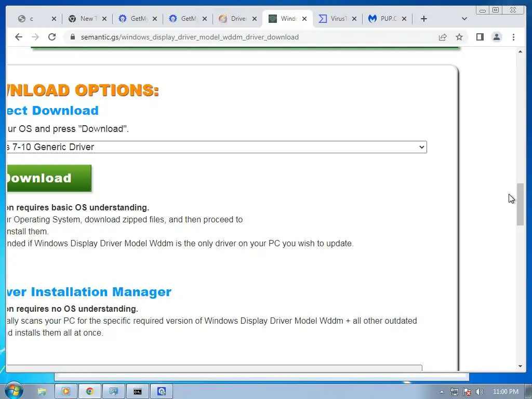
Task: Click the Driver Installation Manager heading
Action: point(89,292)
